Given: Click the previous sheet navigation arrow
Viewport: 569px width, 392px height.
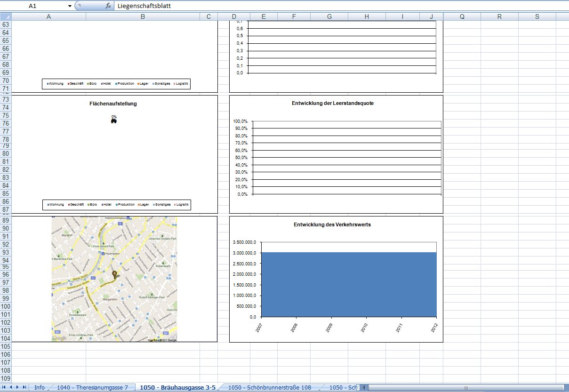Looking at the screenshot, I should 11,387.
